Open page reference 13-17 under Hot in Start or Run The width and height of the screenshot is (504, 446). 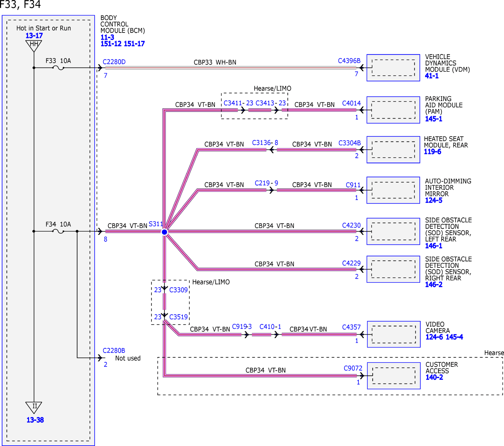[34, 36]
